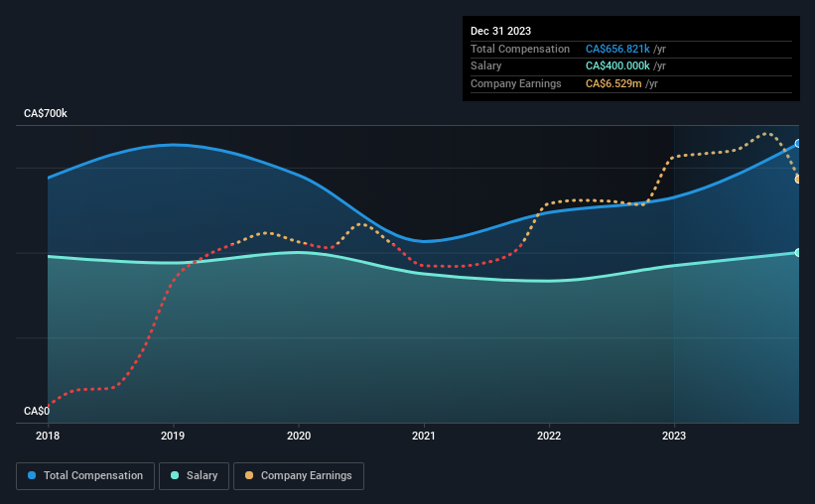The image size is (815, 504).
Task: Select the blue Total Compensation endpoint marker
Action: click(798, 144)
